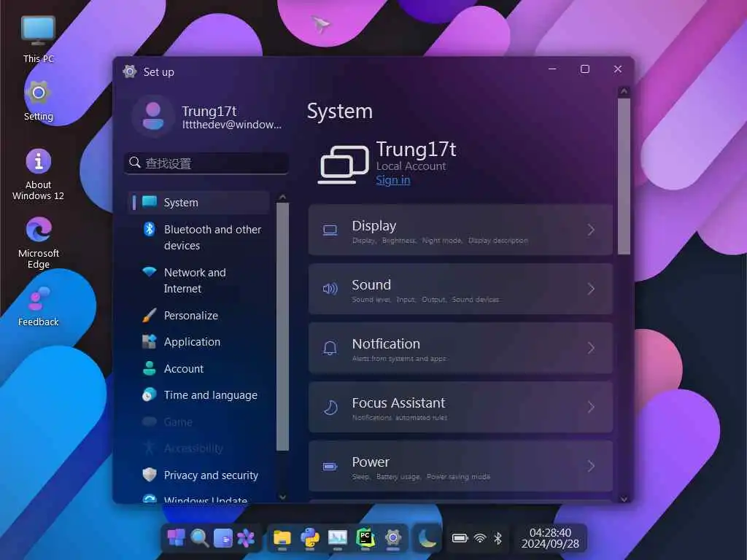Click the Local Account text
Image resolution: width=747 pixels, height=560 pixels.
click(411, 166)
